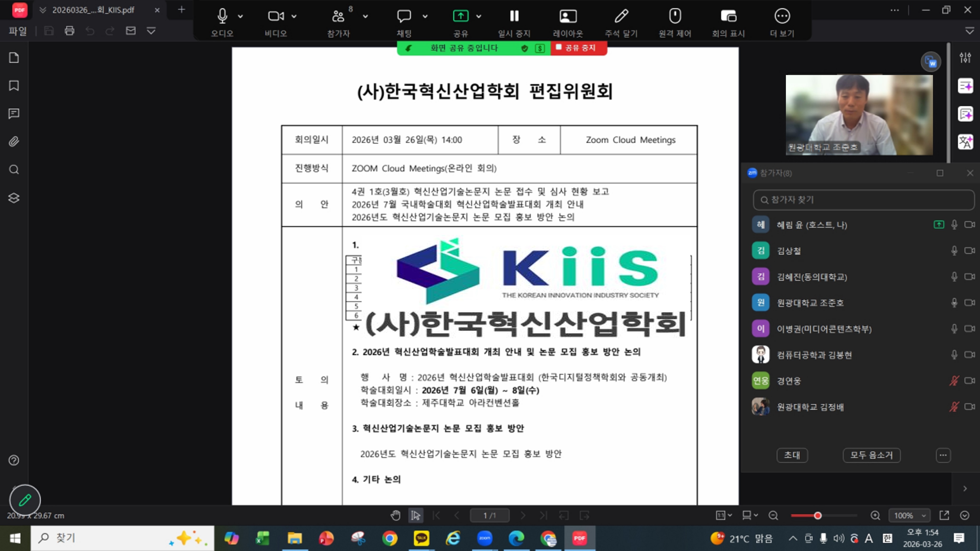Open the page display layout dropdown
The width and height of the screenshot is (980, 551).
[x=750, y=516]
